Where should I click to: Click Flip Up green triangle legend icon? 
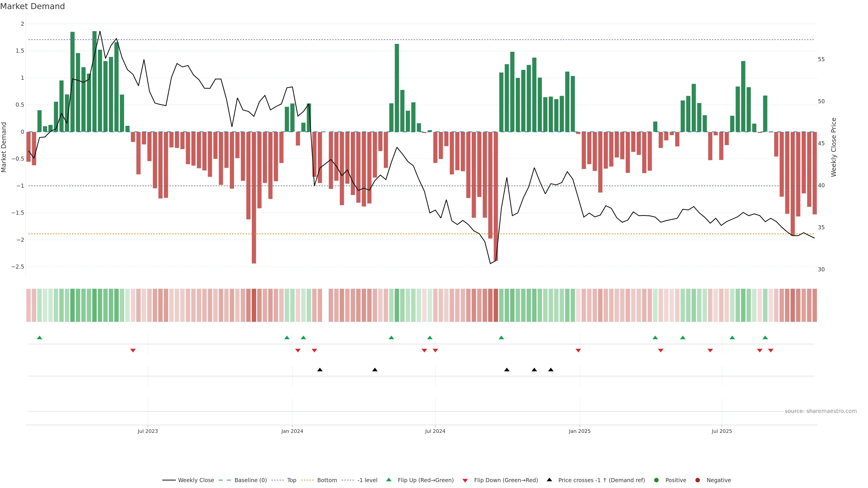click(x=389, y=480)
